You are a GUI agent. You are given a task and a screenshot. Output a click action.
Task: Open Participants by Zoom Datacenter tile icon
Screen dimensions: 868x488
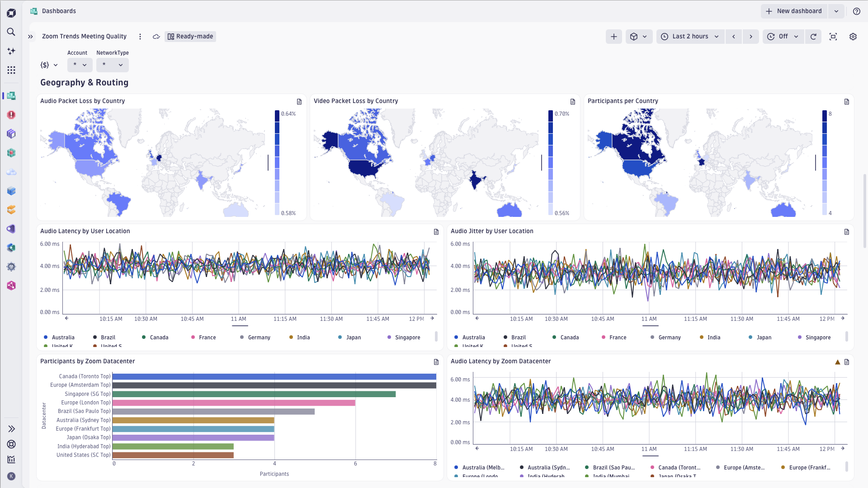pos(436,362)
